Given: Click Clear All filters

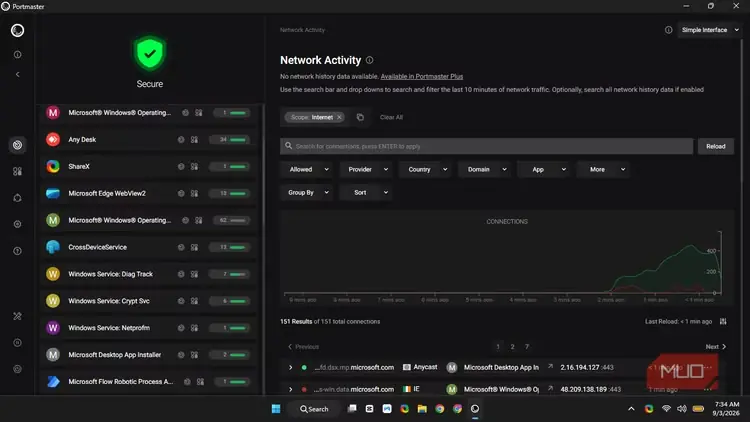Looking at the screenshot, I should tap(391, 117).
